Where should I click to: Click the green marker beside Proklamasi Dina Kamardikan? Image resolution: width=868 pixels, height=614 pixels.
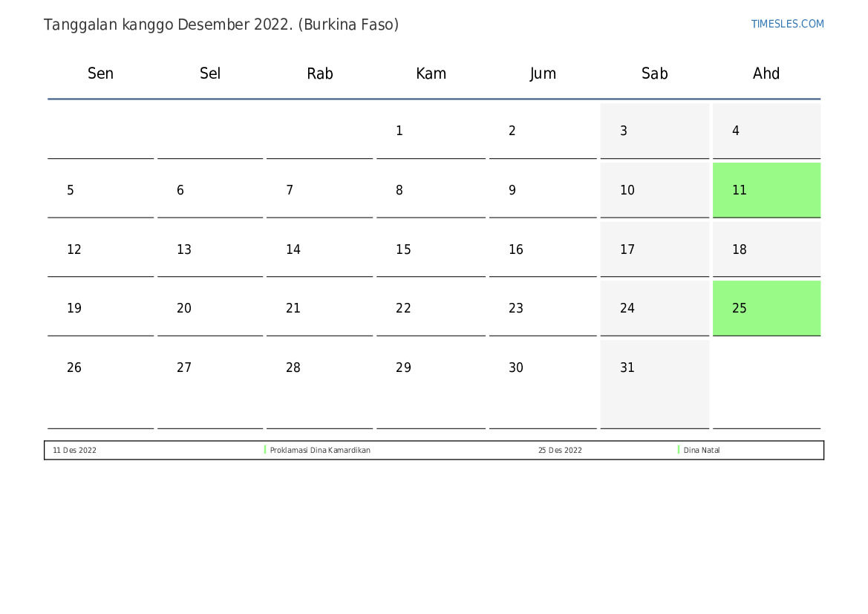265,450
